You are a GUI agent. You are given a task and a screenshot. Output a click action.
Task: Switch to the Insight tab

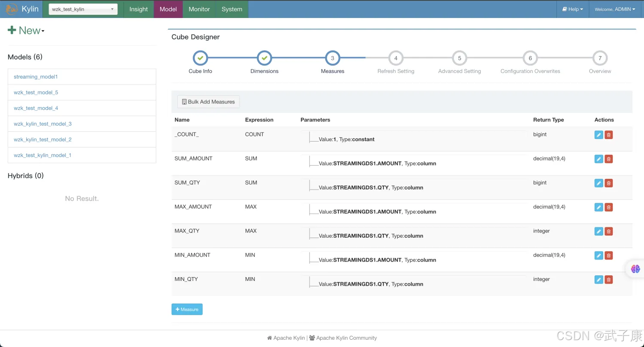pyautogui.click(x=138, y=9)
